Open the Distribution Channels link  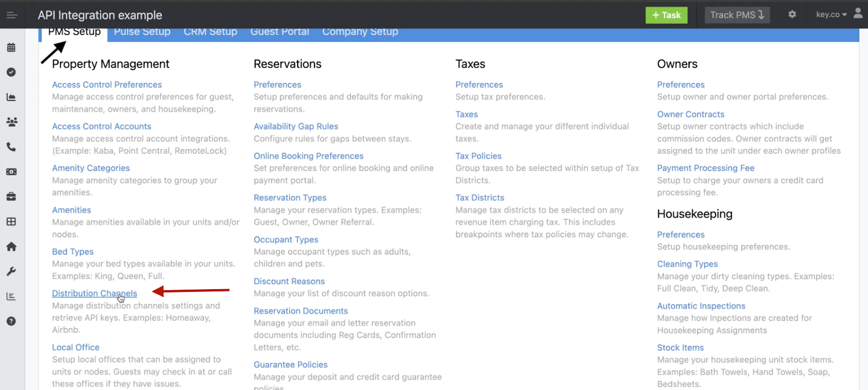tap(94, 293)
